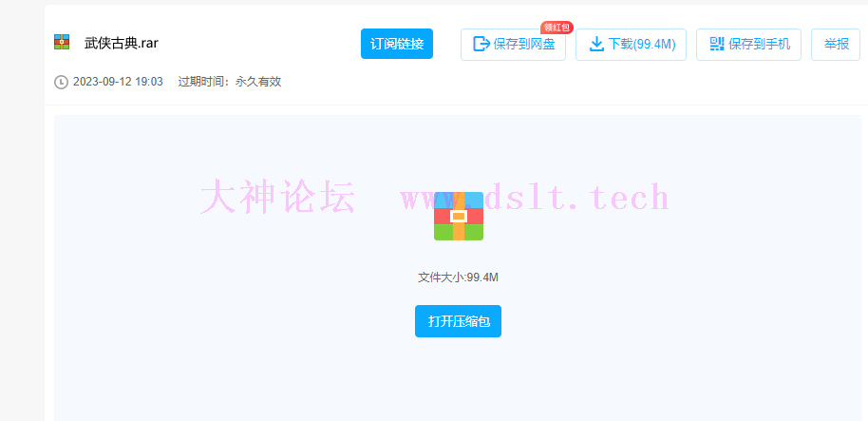
Task: Click the 举报 report button
Action: tap(836, 45)
